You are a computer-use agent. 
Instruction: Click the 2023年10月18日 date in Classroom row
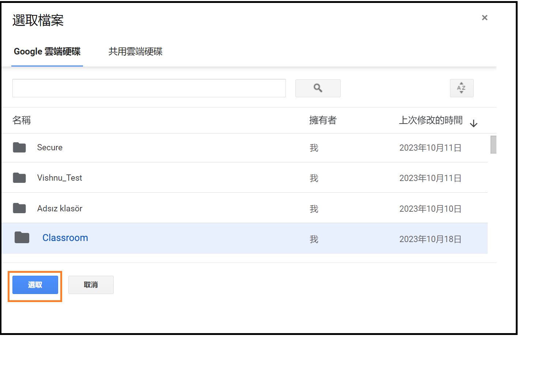430,239
